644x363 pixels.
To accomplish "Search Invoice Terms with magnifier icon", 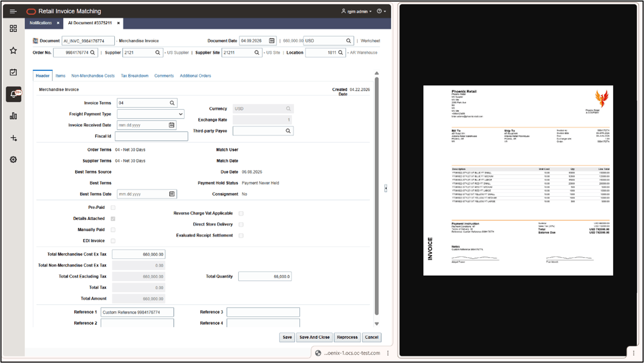I will (172, 103).
